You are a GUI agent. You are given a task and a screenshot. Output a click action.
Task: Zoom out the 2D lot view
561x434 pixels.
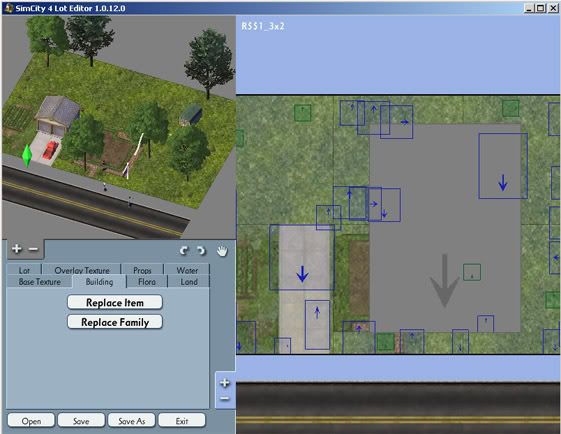tap(225, 398)
